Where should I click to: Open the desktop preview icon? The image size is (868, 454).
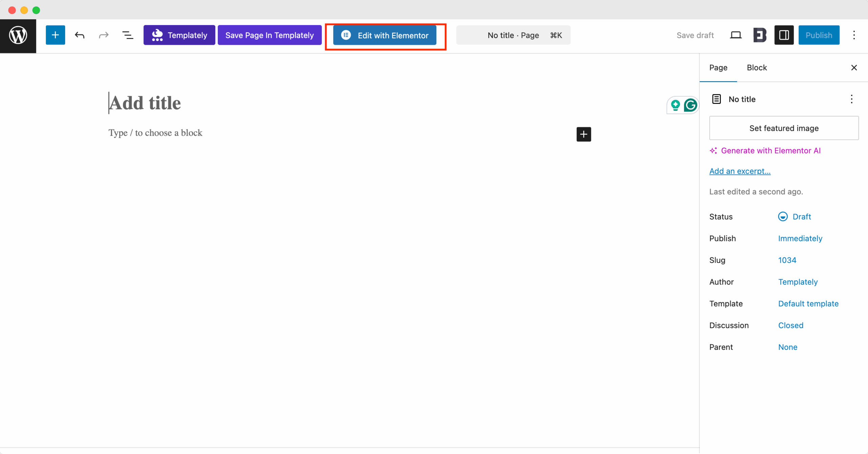(735, 35)
